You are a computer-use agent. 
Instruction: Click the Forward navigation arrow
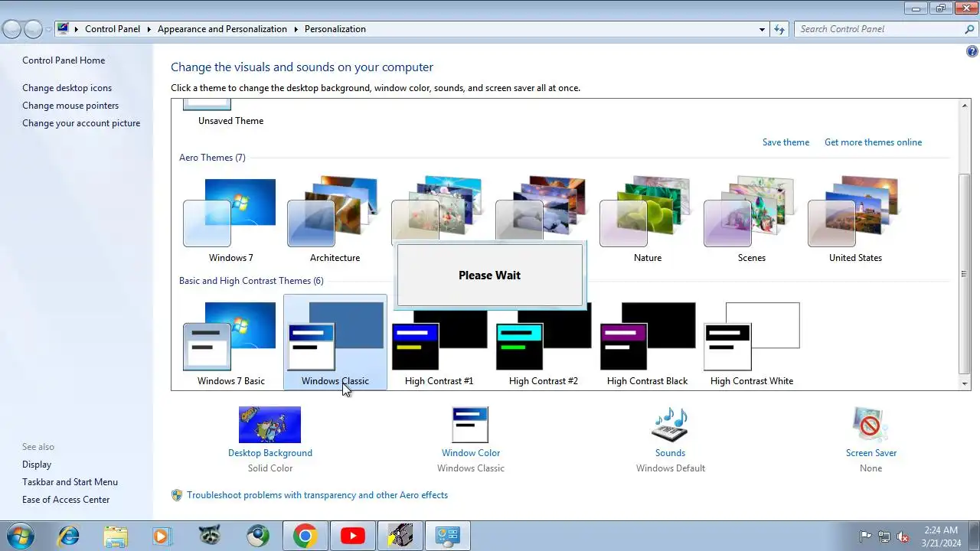[33, 29]
